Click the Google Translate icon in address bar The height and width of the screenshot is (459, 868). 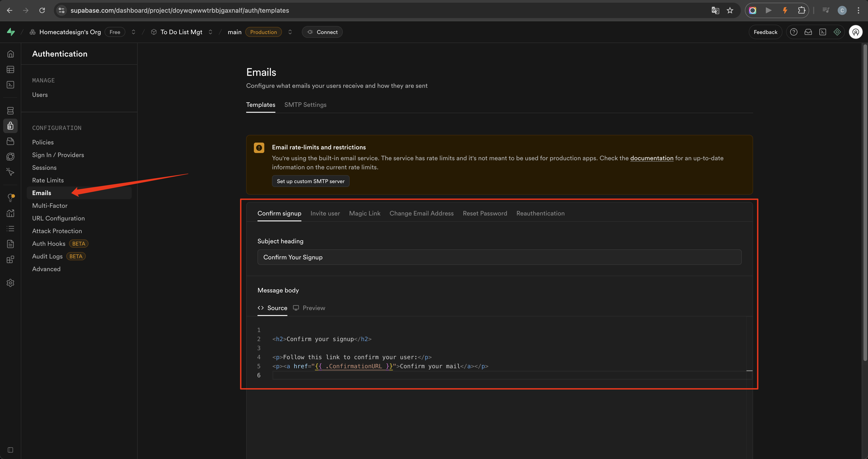(715, 10)
